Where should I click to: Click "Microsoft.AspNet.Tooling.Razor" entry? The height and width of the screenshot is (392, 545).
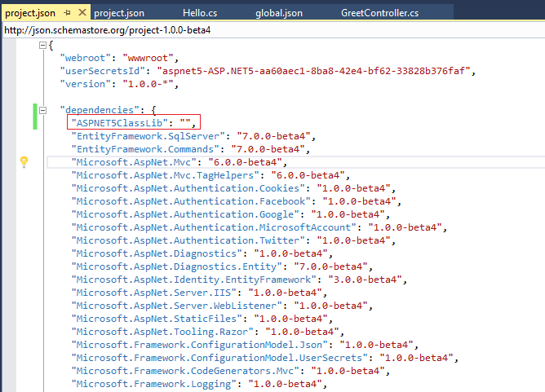click(206, 332)
